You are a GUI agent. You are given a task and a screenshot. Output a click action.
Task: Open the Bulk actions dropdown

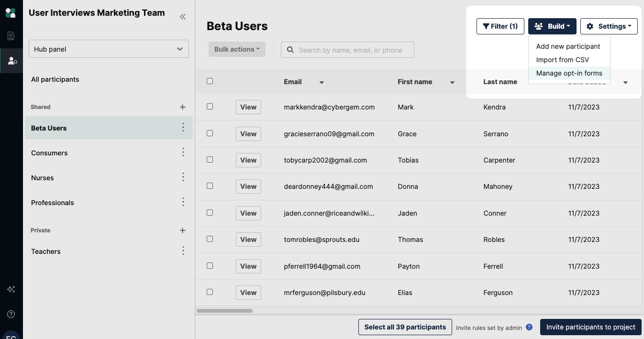[x=237, y=49]
